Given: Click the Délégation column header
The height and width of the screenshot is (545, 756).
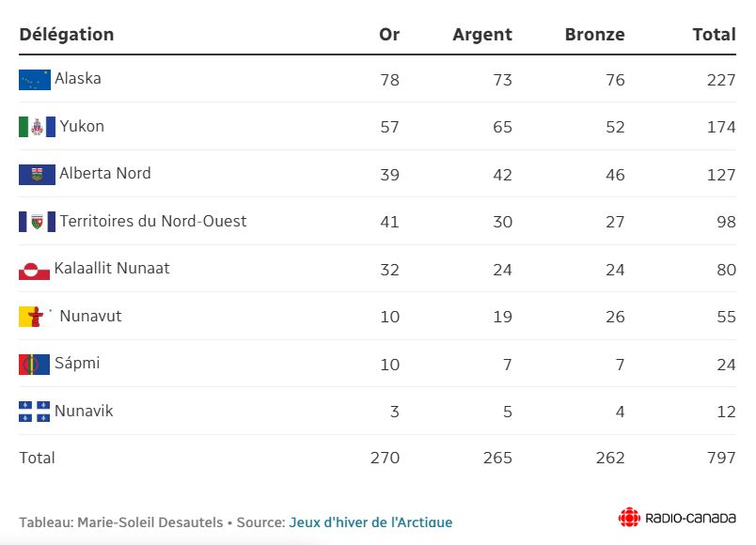Looking at the screenshot, I should click(67, 35).
